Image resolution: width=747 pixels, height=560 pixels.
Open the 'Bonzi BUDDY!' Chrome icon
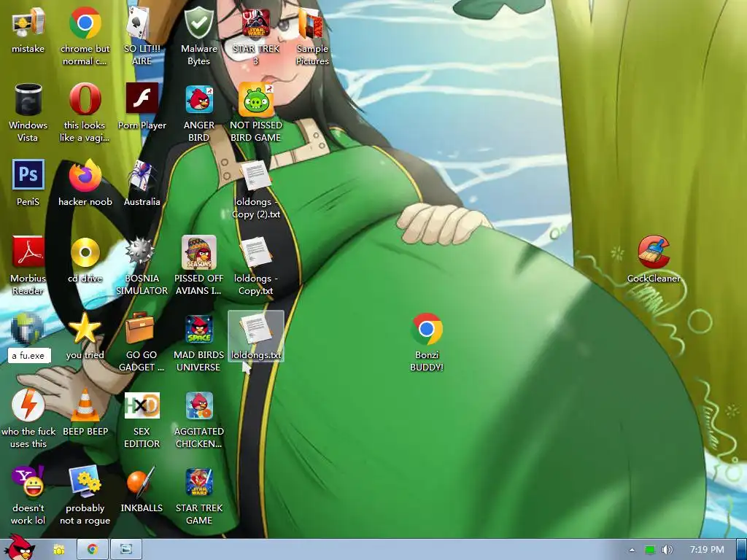[x=426, y=329]
